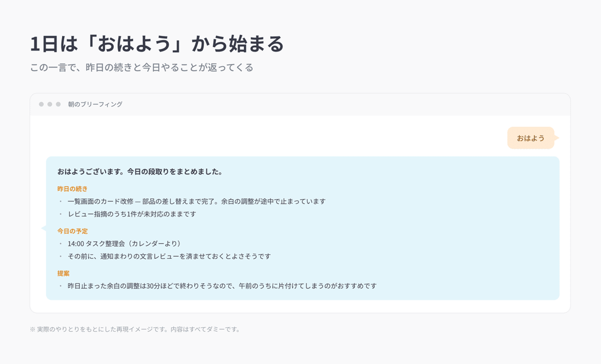Image resolution: width=601 pixels, height=364 pixels.
Task: Click the 一覧画面のカード改修 bullet item
Action: (x=197, y=201)
